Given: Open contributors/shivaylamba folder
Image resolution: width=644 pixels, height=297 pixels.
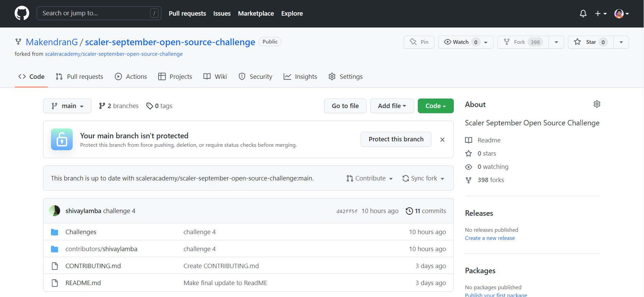Looking at the screenshot, I should (x=101, y=249).
